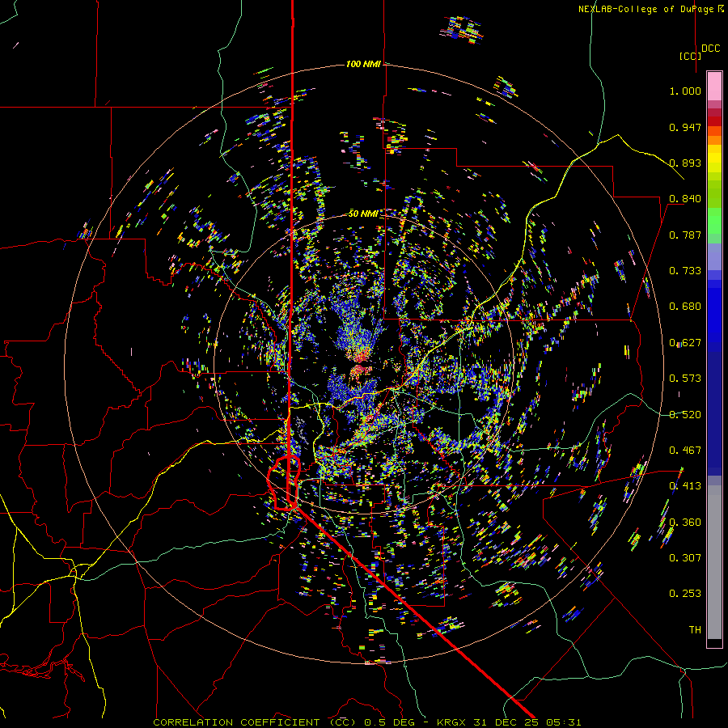728x728 pixels.
Task: Click the 0.467 legend value
Action: point(685,451)
